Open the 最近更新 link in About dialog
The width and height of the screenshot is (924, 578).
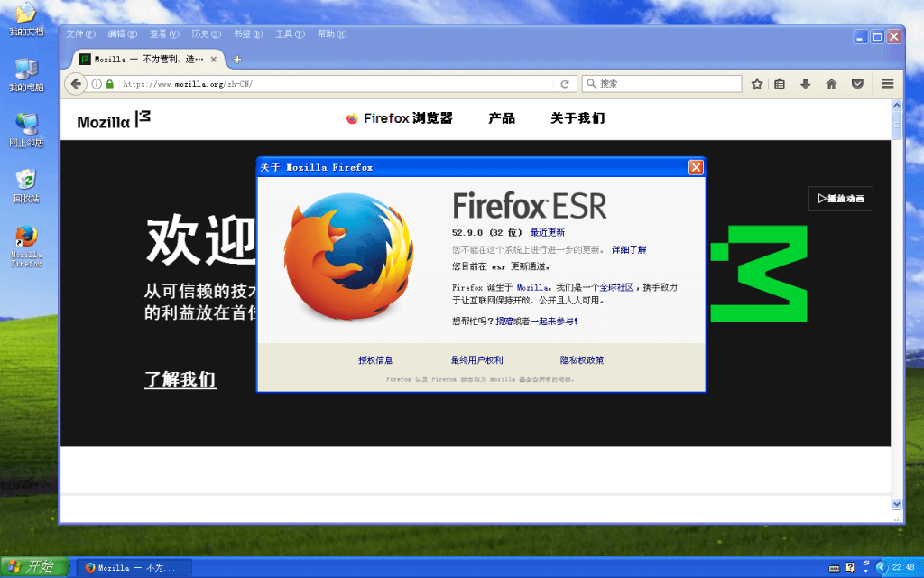click(x=548, y=232)
